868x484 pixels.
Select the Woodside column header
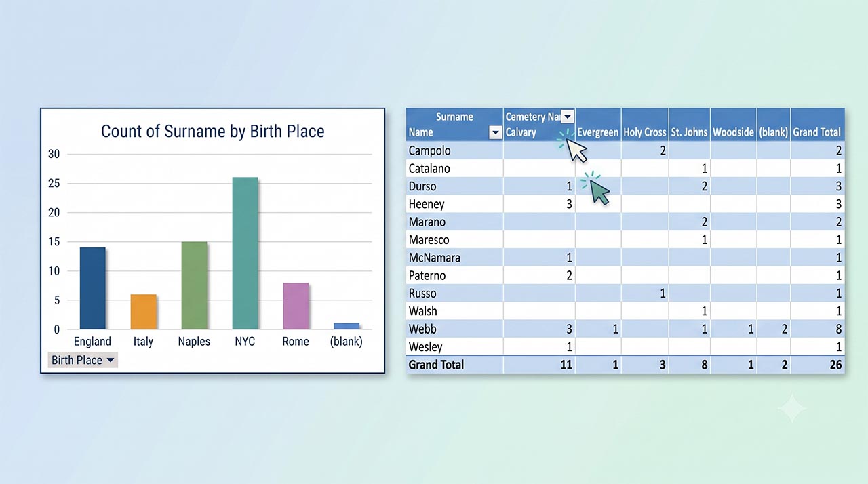[x=734, y=132]
